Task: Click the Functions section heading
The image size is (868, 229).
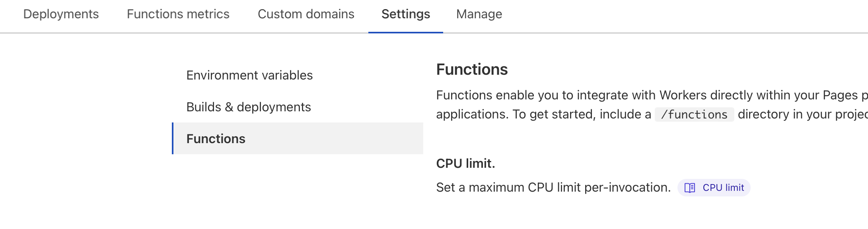Action: coord(472,70)
